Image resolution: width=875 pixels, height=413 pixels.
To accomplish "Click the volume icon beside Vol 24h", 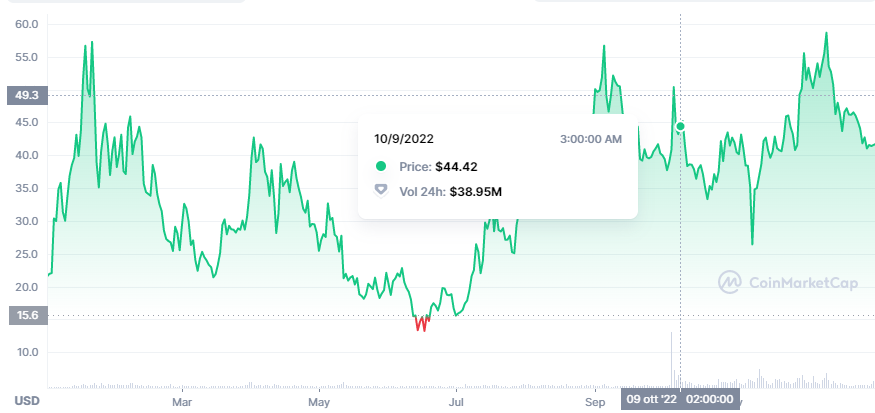I will tap(381, 191).
